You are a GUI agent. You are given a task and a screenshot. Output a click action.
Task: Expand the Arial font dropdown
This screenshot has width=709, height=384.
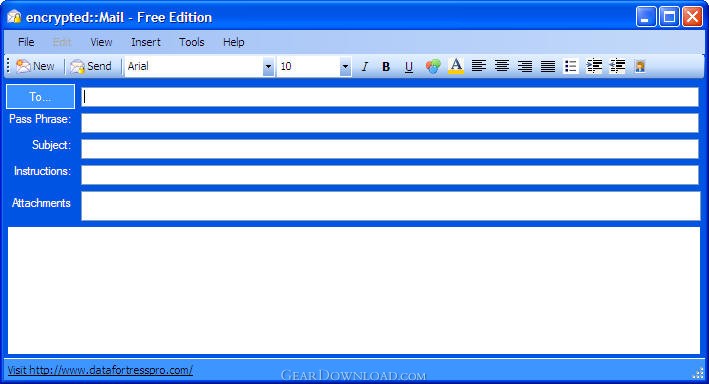tap(268, 66)
